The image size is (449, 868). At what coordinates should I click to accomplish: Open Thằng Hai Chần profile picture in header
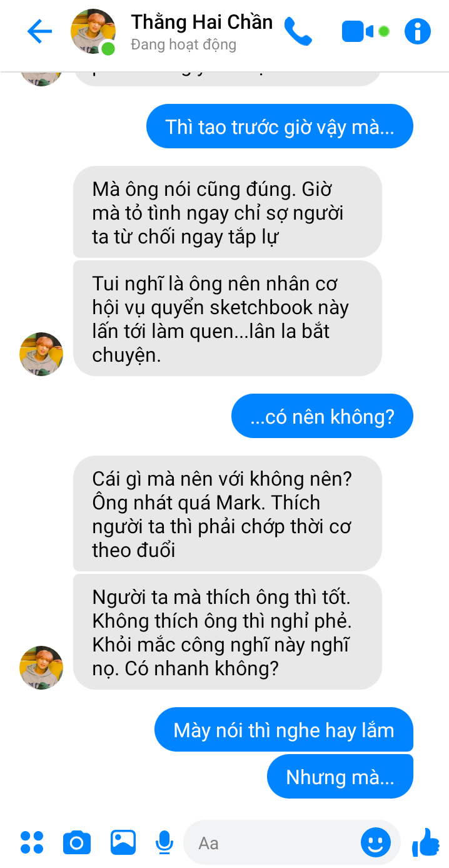93,31
